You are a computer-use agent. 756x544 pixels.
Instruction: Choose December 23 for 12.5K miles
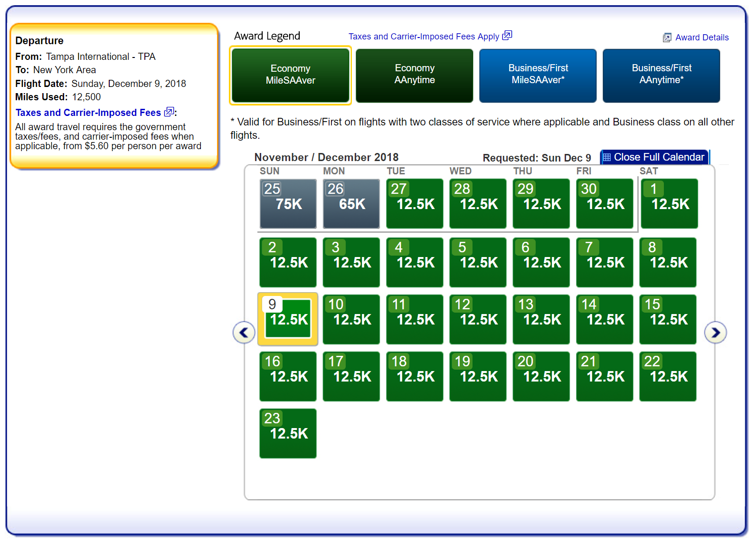tap(288, 433)
